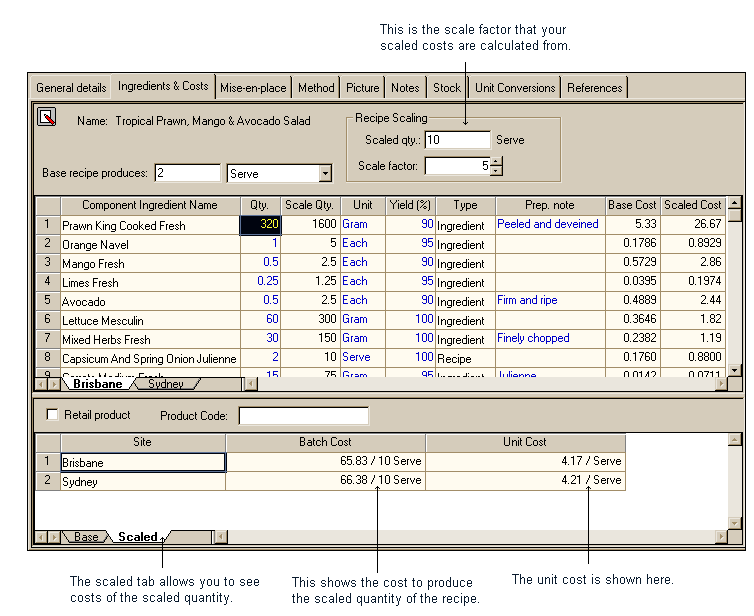Click the Peeled and deveined prep note

(x=548, y=224)
